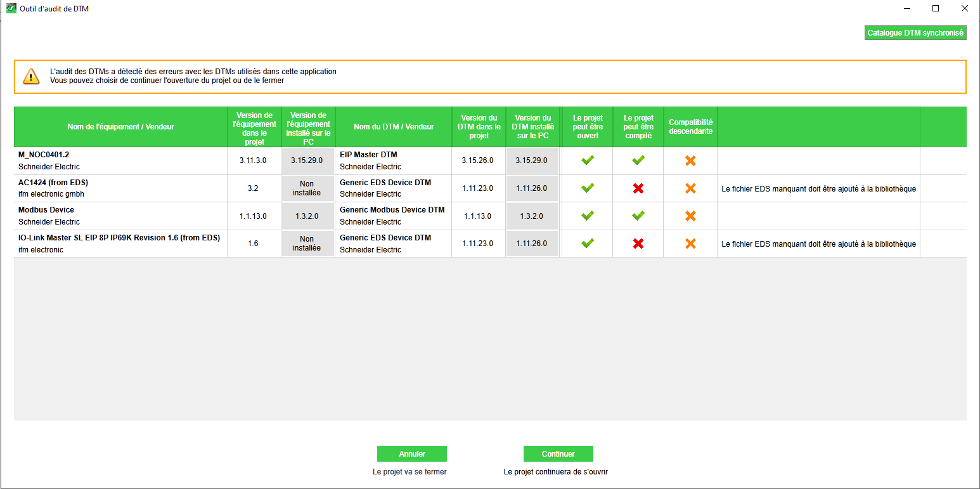The height and width of the screenshot is (489, 980).
Task: Click the Catalogue DTM synchronisé button
Action: pyautogui.click(x=915, y=33)
